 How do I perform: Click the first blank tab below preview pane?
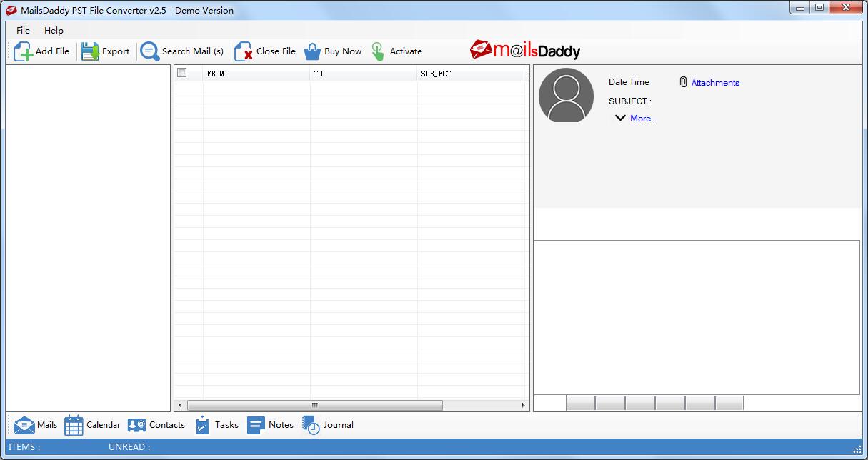click(x=580, y=404)
